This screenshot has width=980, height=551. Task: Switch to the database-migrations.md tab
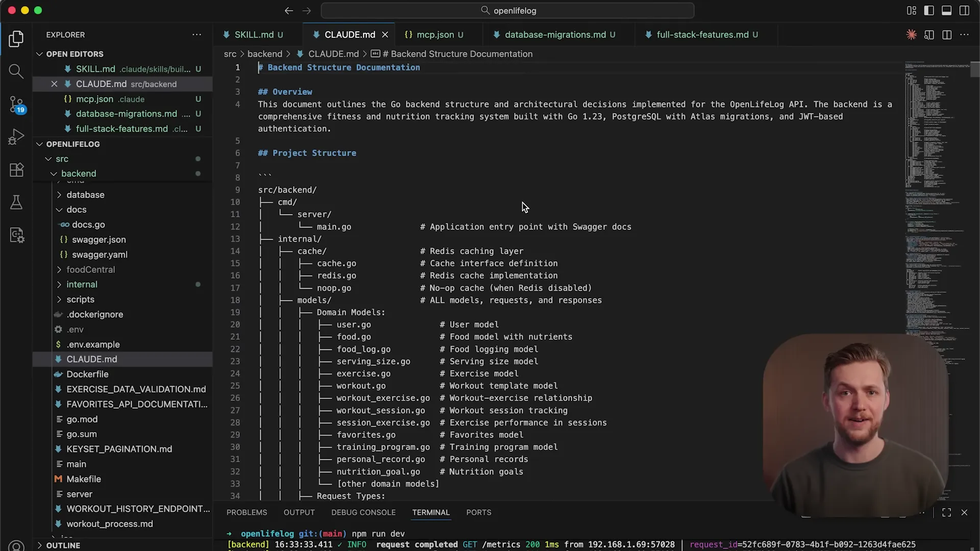tap(554, 35)
